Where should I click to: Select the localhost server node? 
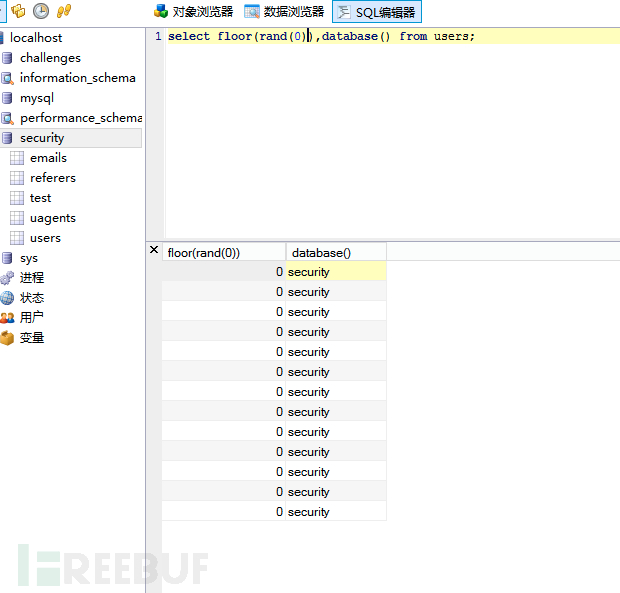[x=36, y=38]
